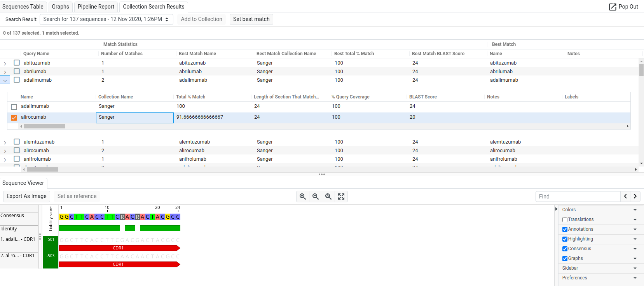Click the -503 liability score cell
644x286 pixels.
point(51,256)
